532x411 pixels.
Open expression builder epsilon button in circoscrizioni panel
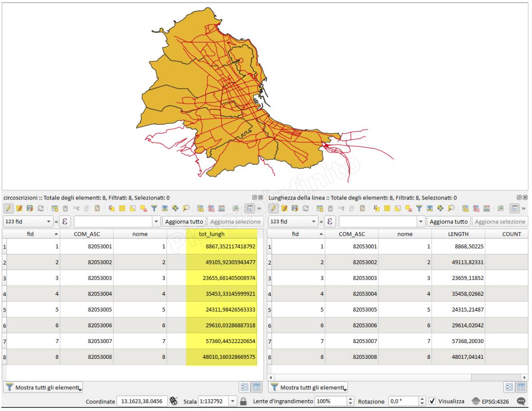(65, 221)
